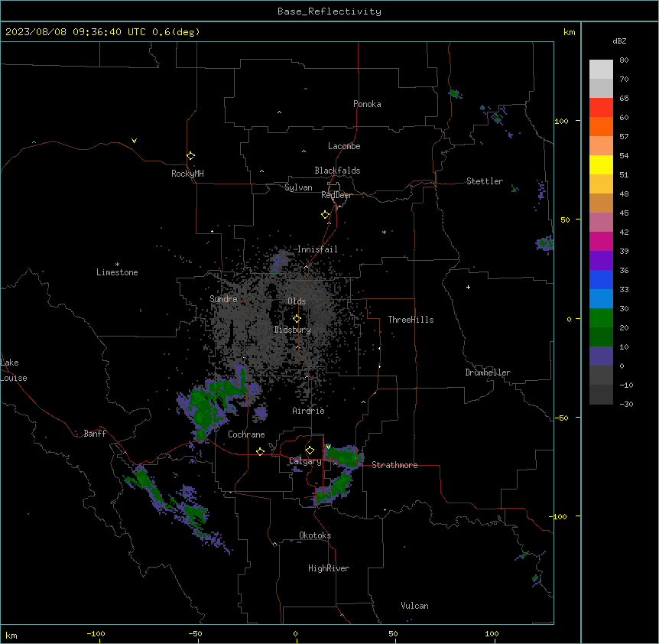Screen dimensions: 659x644
Task: Click the dBZ legend heading
Action: tap(619, 41)
